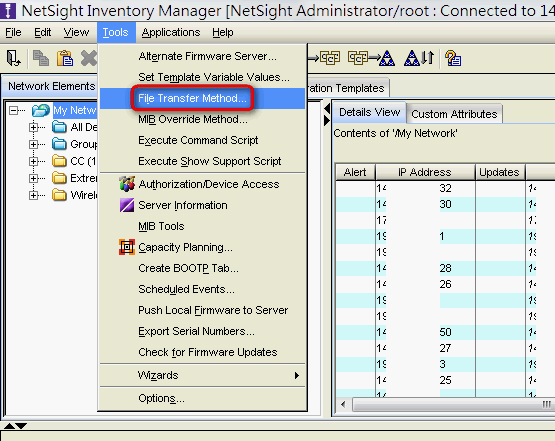Image resolution: width=555 pixels, height=441 pixels.
Task: Choose Execute Show Support Script
Action: [202, 161]
